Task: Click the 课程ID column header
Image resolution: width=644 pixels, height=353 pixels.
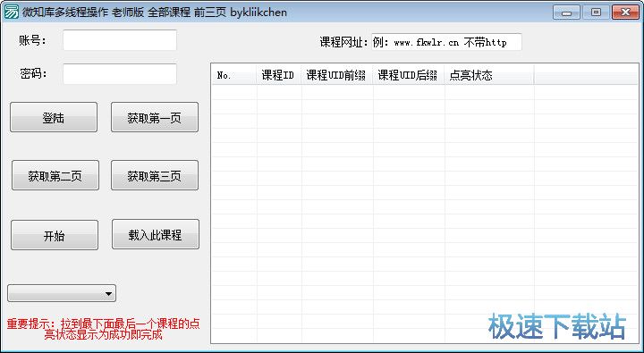Action: 278,75
